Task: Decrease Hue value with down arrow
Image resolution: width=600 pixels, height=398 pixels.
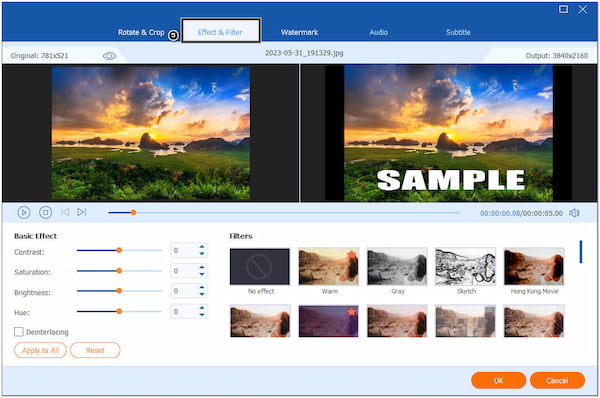Action: (x=202, y=315)
